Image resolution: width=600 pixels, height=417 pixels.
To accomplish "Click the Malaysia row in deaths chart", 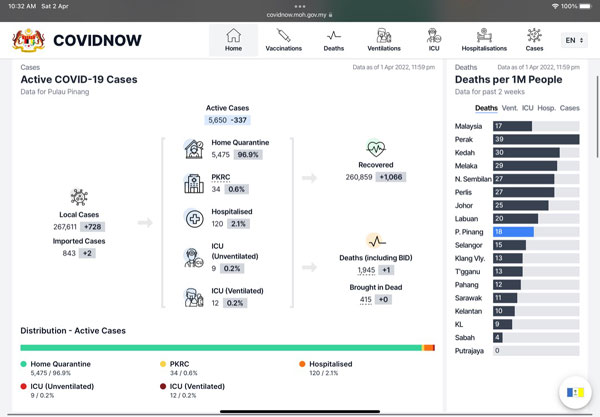I will point(517,126).
